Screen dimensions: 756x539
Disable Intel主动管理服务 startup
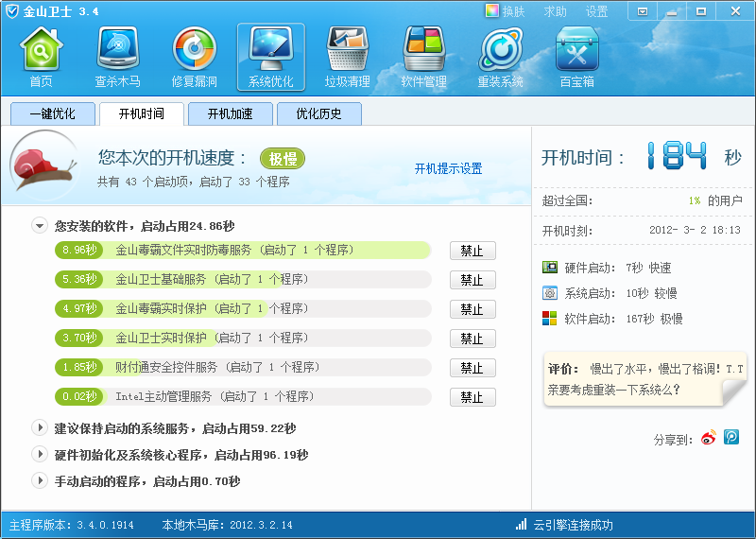point(472,397)
